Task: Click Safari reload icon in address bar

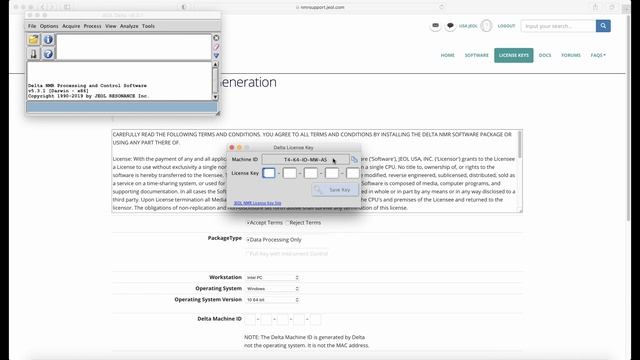Action: click(442, 7)
